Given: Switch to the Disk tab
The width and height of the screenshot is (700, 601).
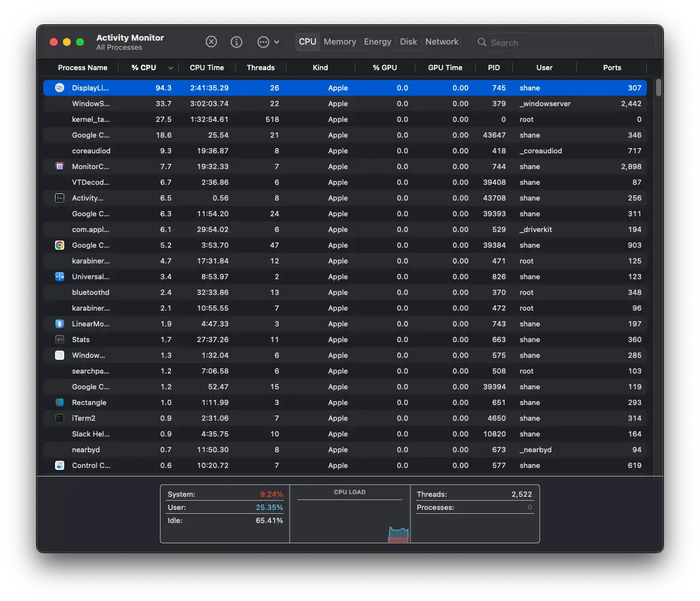Looking at the screenshot, I should [408, 41].
